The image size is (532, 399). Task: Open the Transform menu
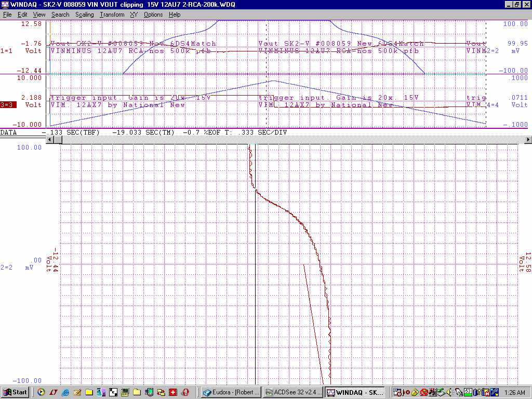(x=112, y=15)
